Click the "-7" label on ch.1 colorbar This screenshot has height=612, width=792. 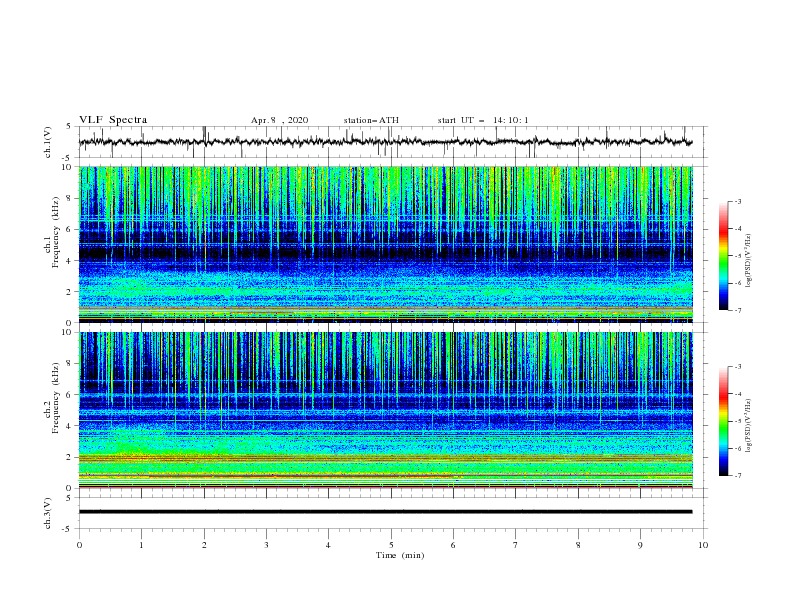click(x=737, y=310)
